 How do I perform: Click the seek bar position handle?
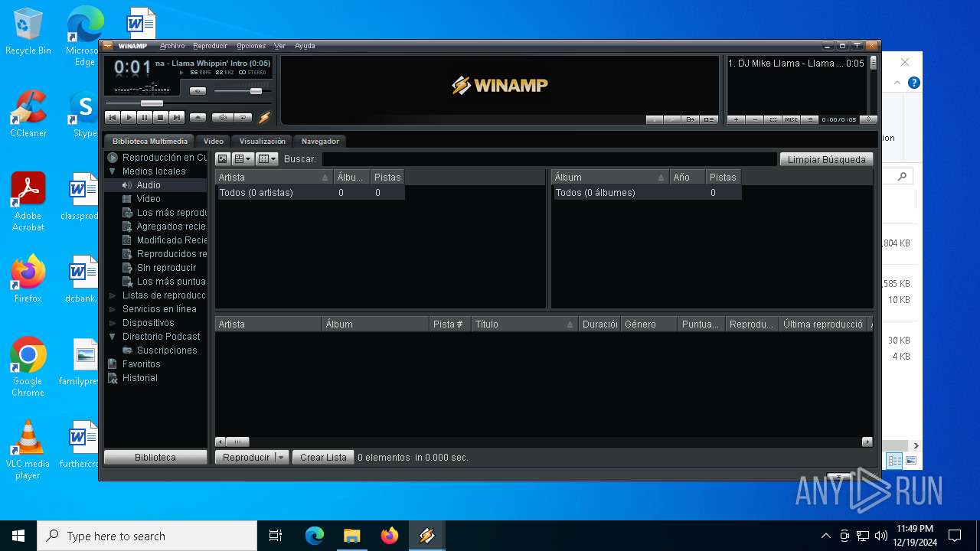pyautogui.click(x=152, y=103)
